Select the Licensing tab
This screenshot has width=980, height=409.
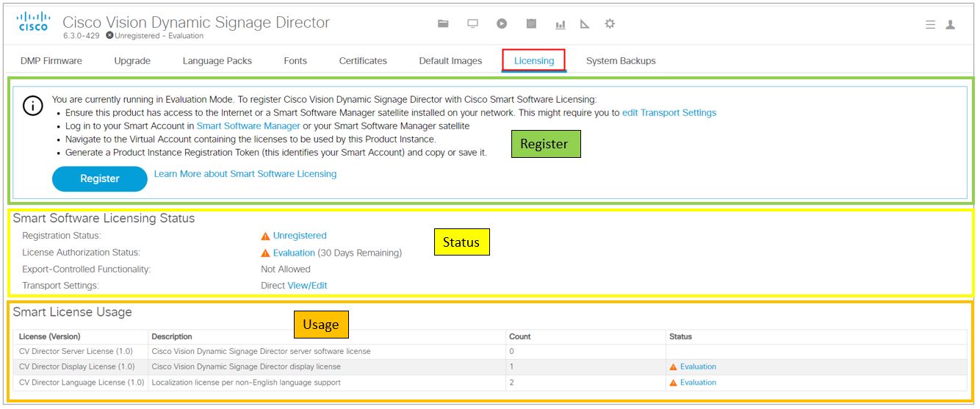(x=534, y=61)
